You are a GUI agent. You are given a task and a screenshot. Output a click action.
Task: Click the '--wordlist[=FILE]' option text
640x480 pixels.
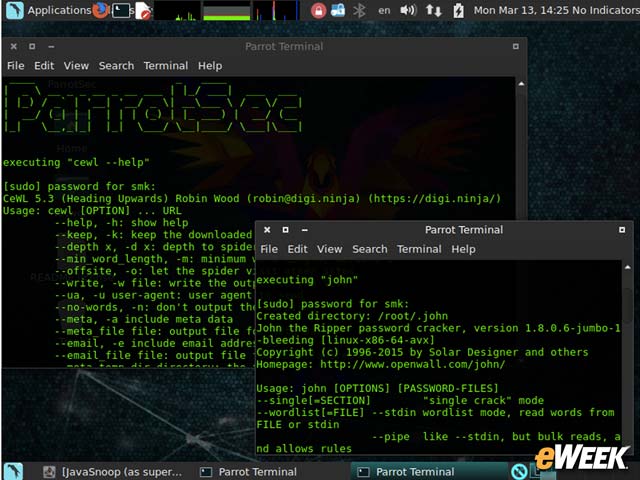tap(310, 412)
